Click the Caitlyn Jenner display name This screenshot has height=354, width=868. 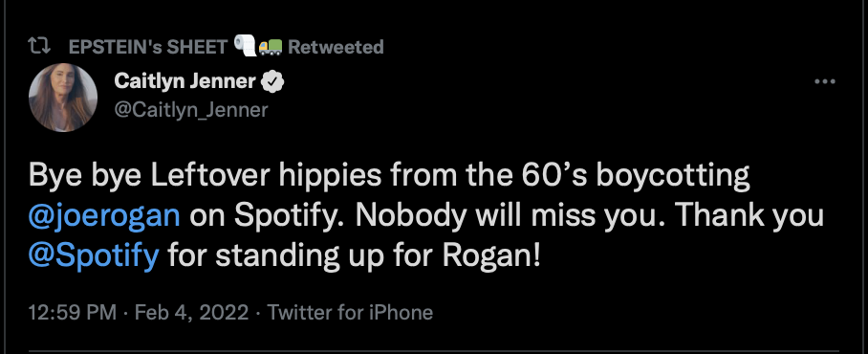click(x=184, y=81)
